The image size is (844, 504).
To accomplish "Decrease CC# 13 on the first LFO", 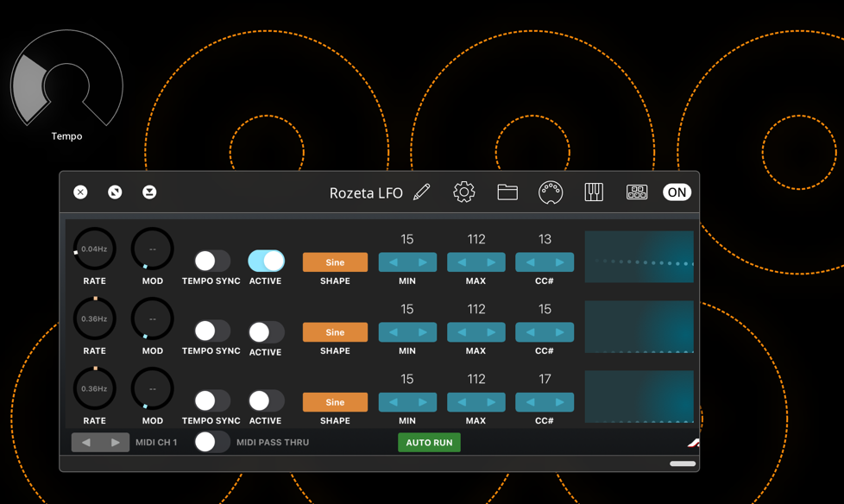I will (530, 262).
